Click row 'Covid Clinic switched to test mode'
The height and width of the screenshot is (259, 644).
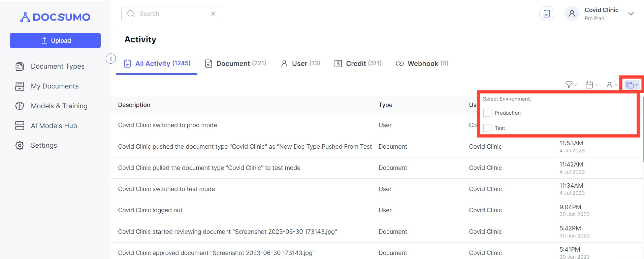[x=377, y=189]
